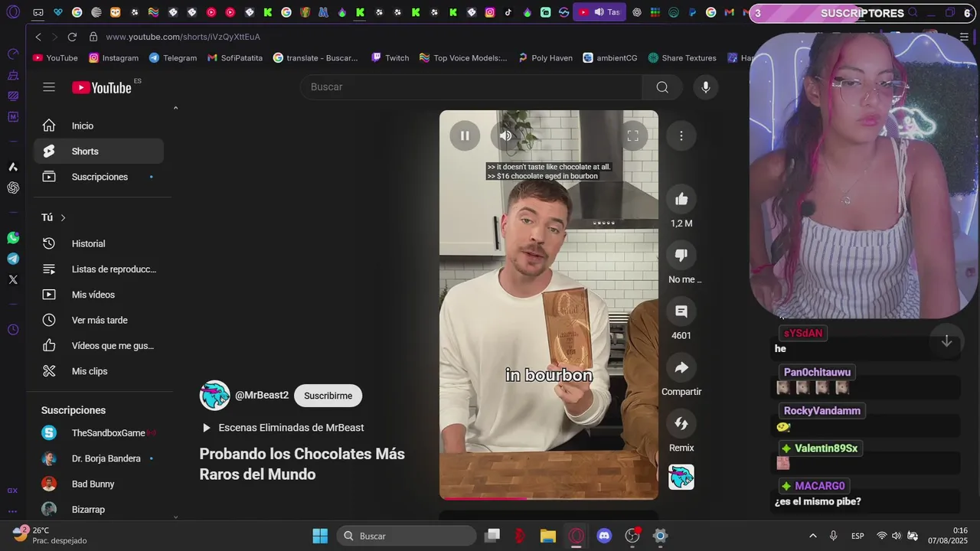Open Bizarrap subscription channel

click(x=99, y=510)
